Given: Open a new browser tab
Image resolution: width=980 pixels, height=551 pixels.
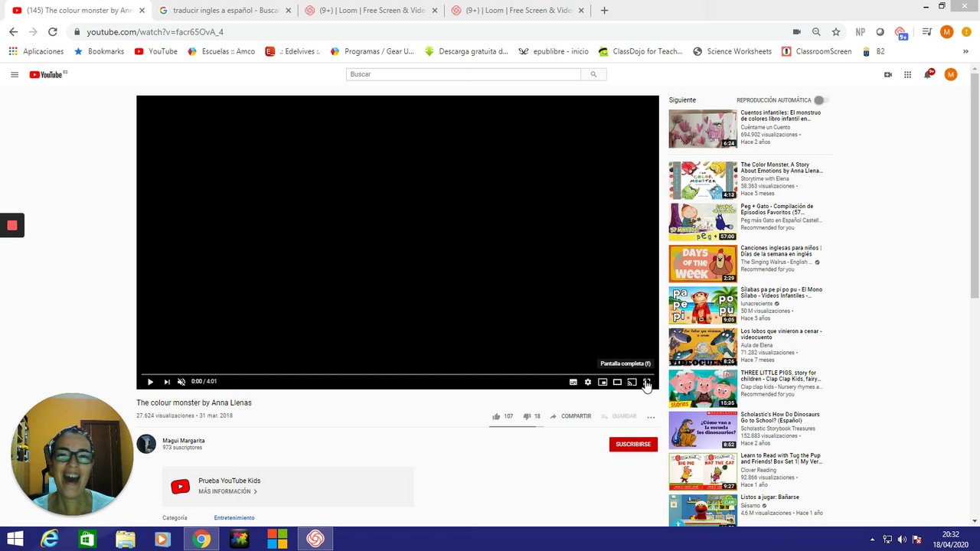Looking at the screenshot, I should coord(604,11).
